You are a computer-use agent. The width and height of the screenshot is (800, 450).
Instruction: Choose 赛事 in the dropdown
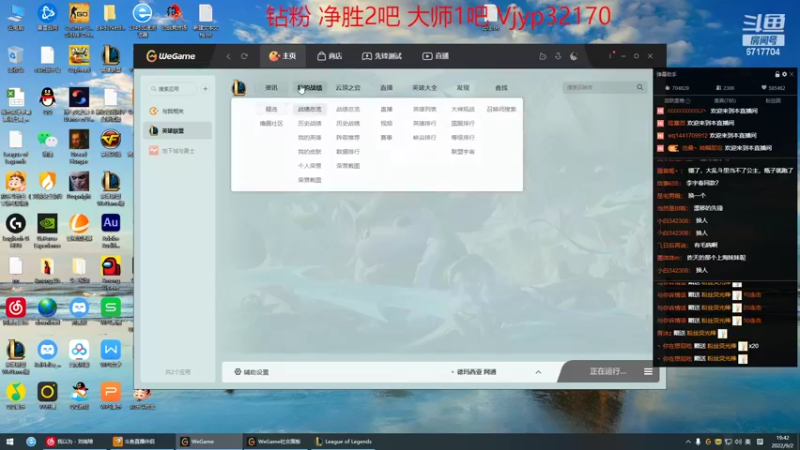(386, 138)
